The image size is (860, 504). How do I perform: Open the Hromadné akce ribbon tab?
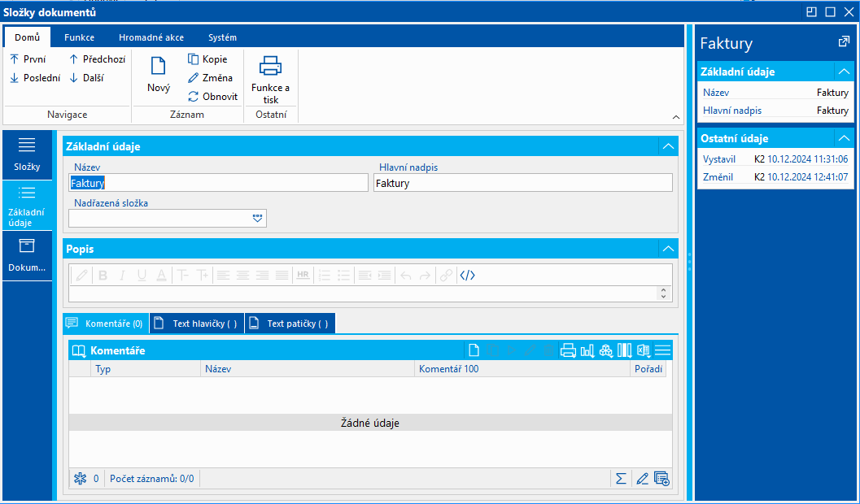pyautogui.click(x=151, y=37)
